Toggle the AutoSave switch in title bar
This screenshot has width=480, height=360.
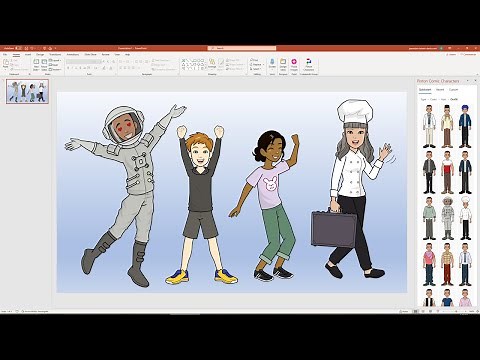[19, 48]
